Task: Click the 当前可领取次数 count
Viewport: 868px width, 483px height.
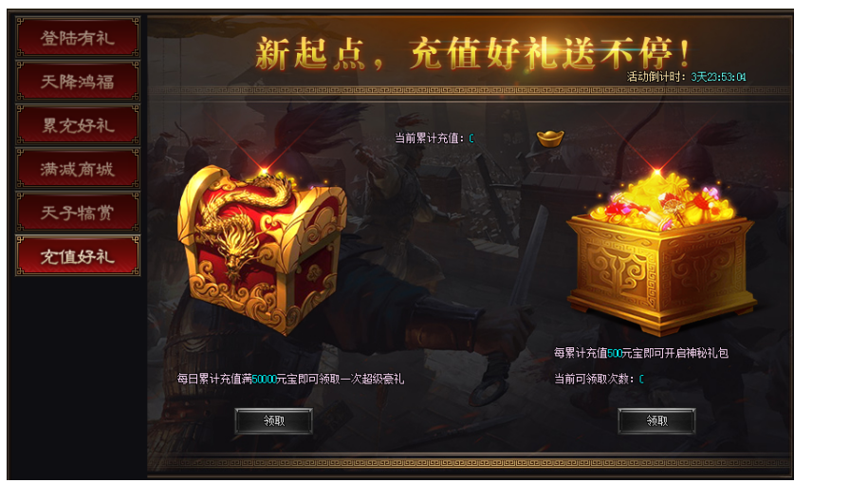Action: 641,380
